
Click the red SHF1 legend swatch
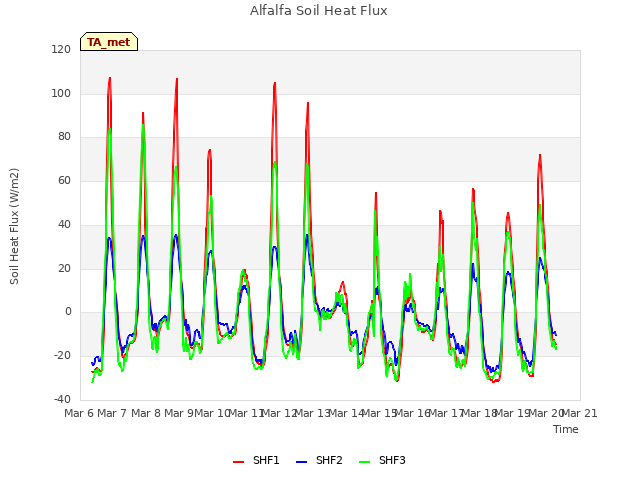238,462
